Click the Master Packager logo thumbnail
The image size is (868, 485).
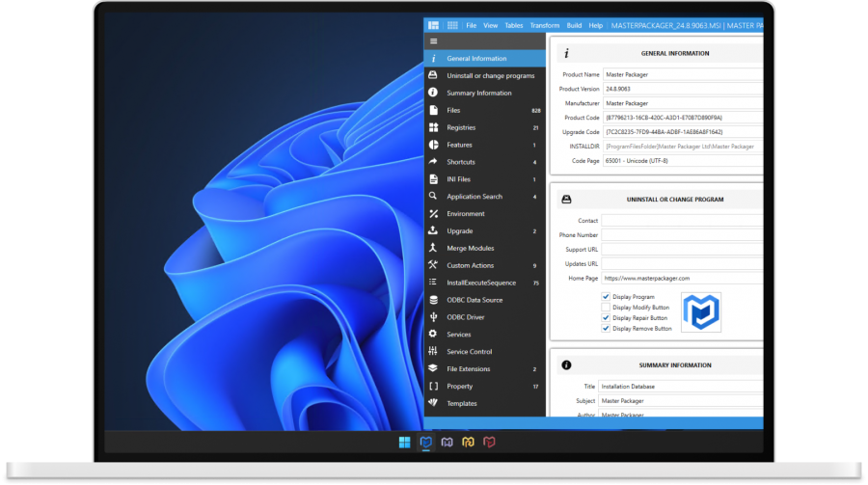coord(701,312)
